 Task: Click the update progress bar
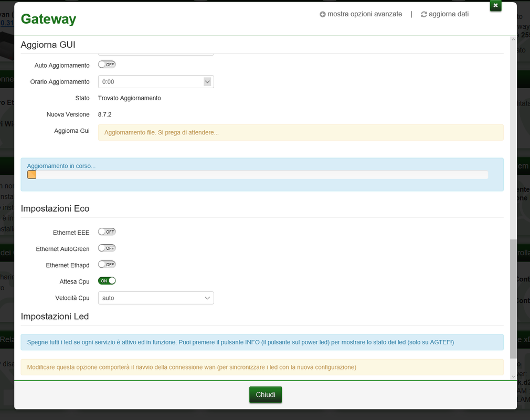[x=258, y=175]
